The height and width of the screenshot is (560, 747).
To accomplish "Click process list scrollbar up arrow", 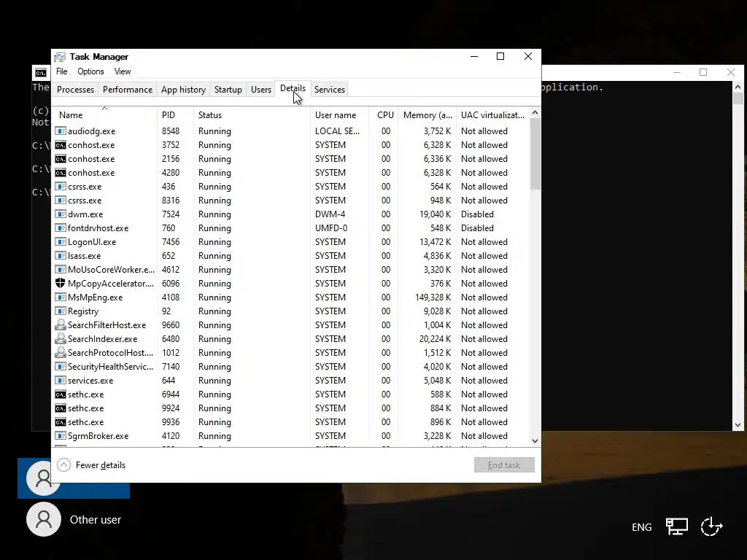I will 535,113.
